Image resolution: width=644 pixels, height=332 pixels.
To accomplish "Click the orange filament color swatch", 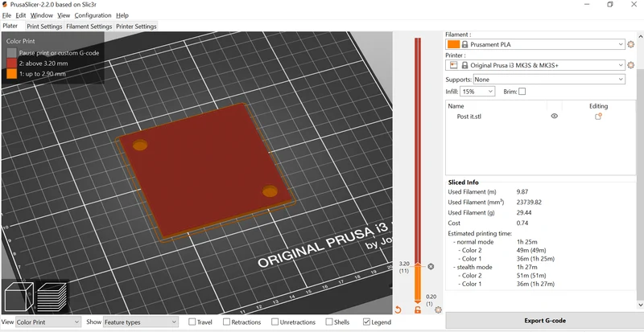I will coord(453,44).
